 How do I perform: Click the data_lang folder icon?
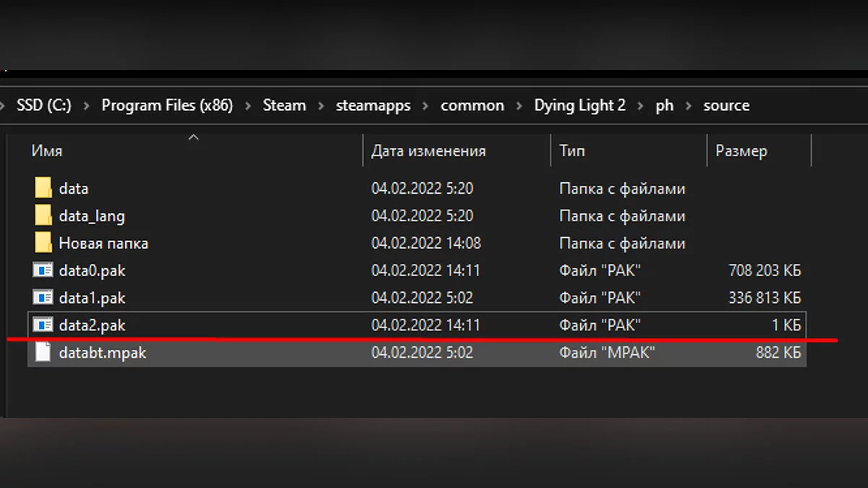pos(43,215)
